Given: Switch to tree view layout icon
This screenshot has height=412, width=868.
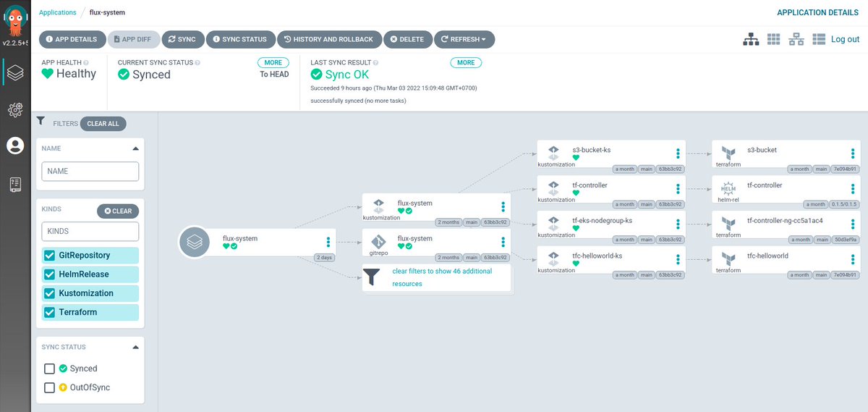Looking at the screenshot, I should tap(752, 39).
